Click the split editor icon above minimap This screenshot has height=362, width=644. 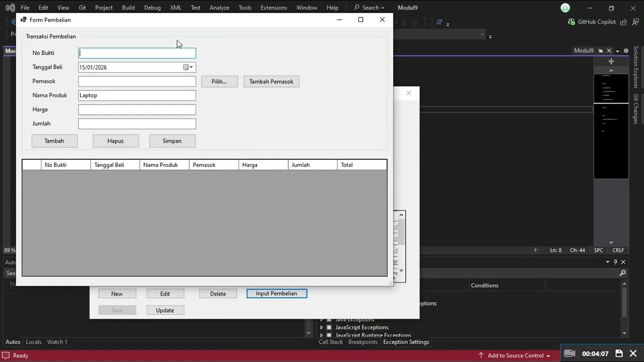611,61
